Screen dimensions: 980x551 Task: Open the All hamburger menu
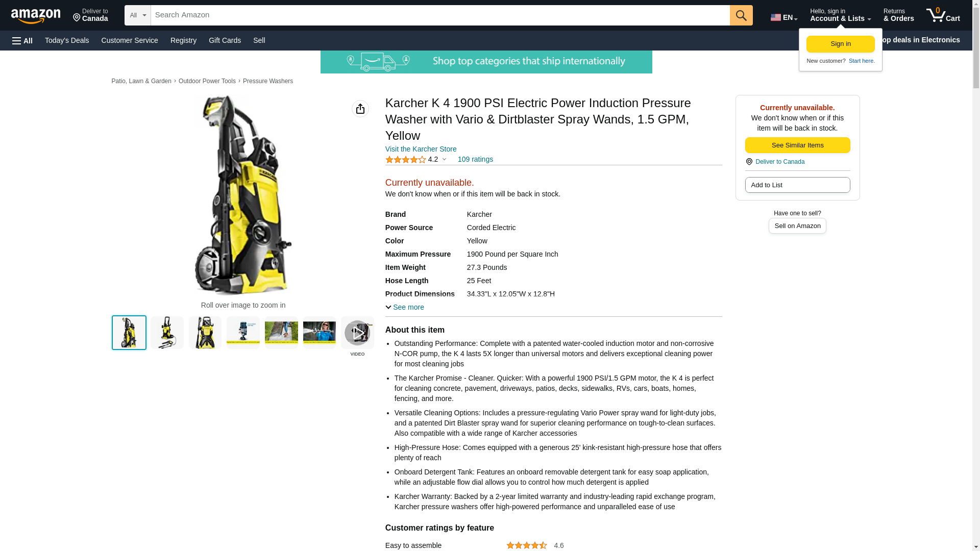pos(22,41)
